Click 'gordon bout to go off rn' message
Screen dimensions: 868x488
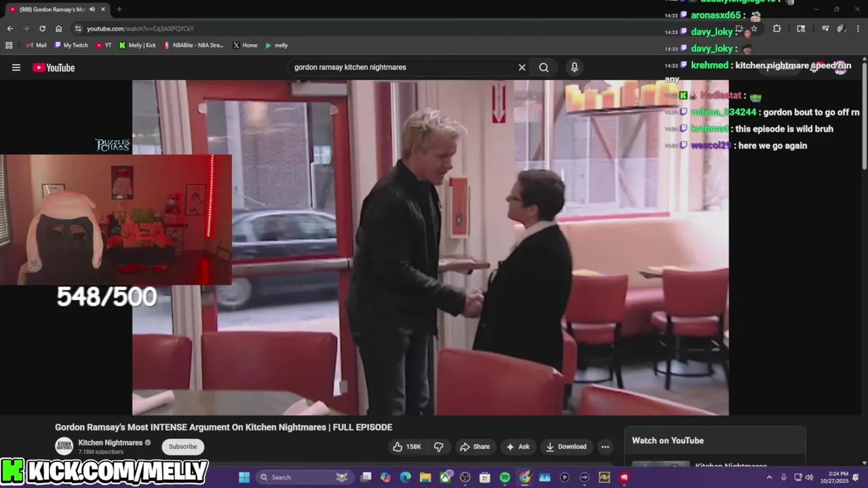tap(811, 113)
